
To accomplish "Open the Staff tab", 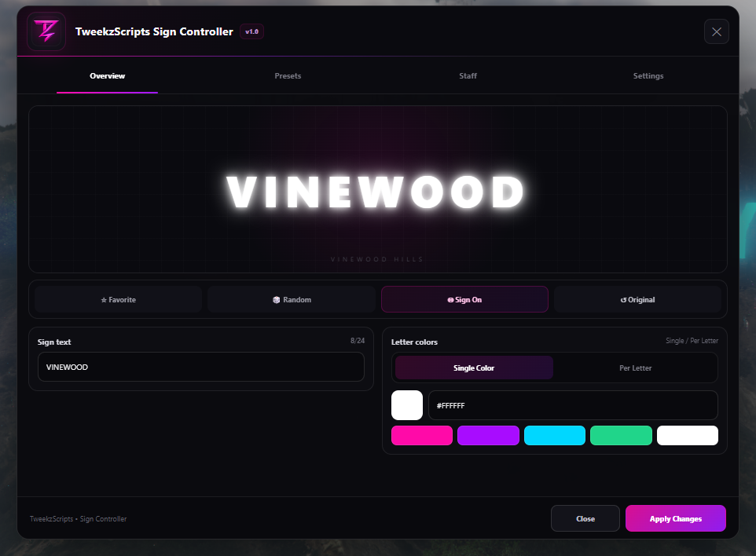I will pos(468,76).
